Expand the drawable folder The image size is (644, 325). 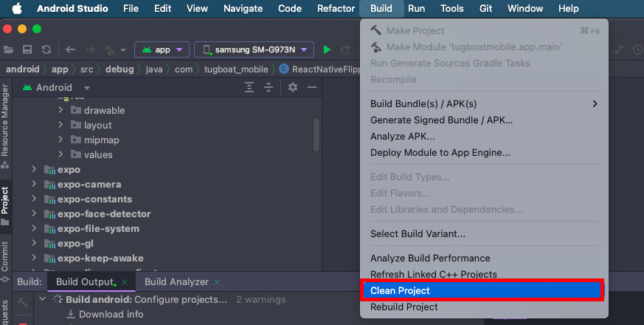coord(60,110)
